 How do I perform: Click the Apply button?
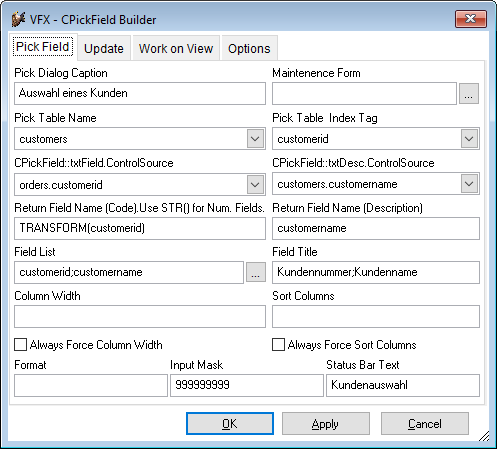326,424
